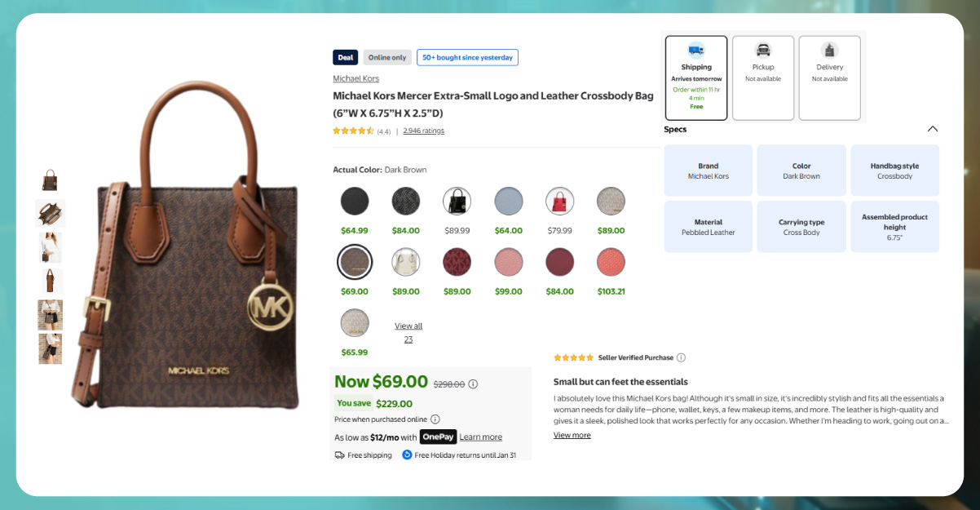Click the Pickup car icon
Image resolution: width=980 pixels, height=510 pixels.
tap(763, 50)
